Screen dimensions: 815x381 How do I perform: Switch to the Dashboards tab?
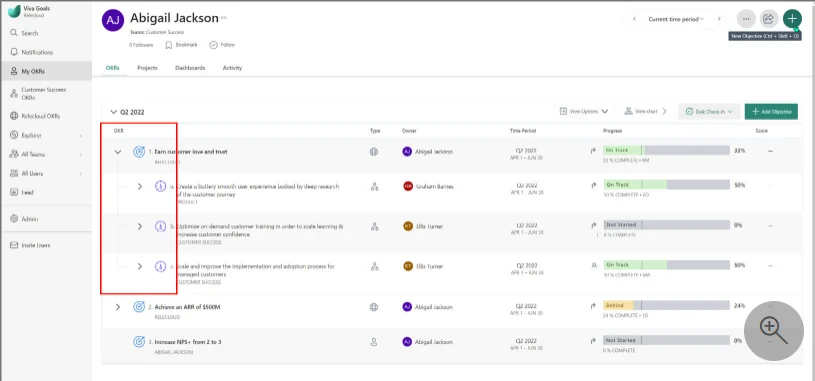[190, 68]
